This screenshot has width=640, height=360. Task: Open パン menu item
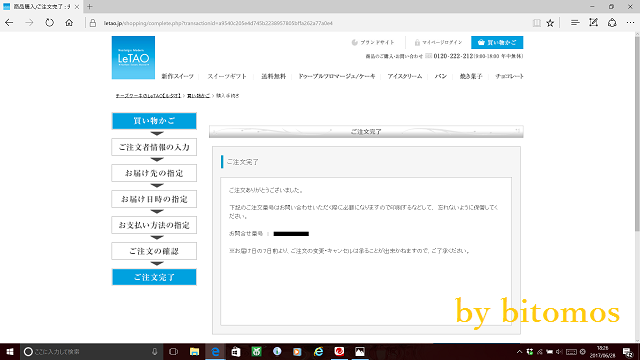pos(440,76)
